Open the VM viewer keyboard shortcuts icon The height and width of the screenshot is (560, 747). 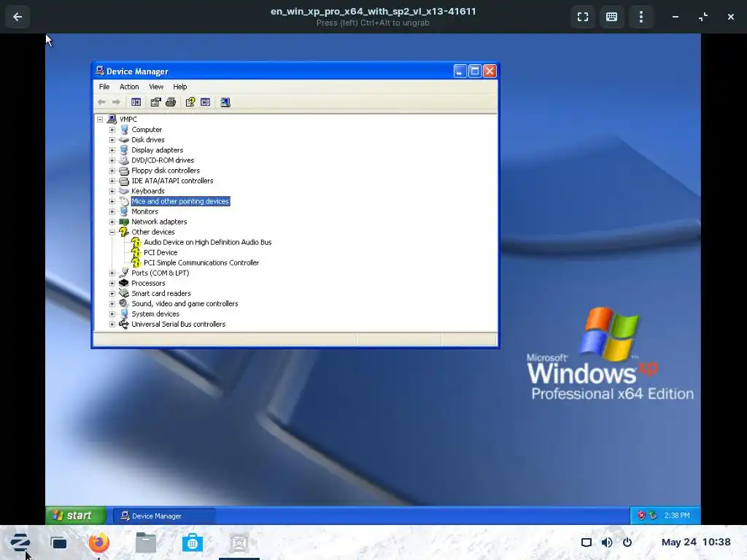(612, 17)
